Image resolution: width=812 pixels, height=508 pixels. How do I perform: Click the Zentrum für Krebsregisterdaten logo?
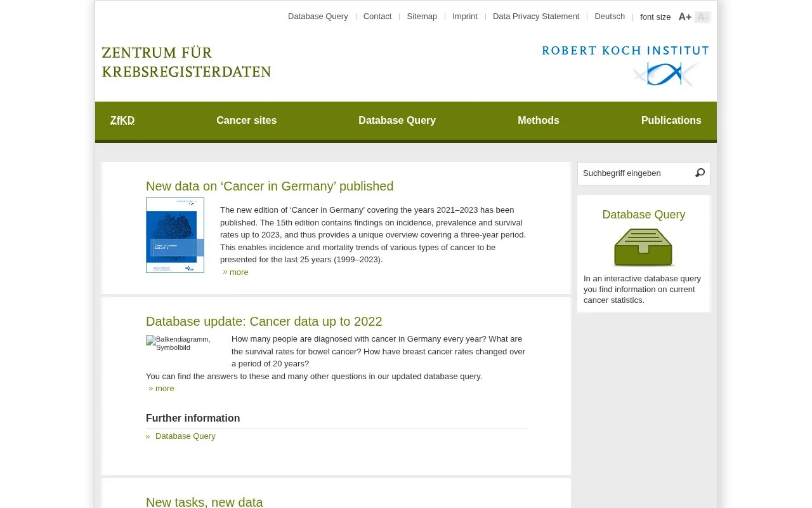(187, 62)
